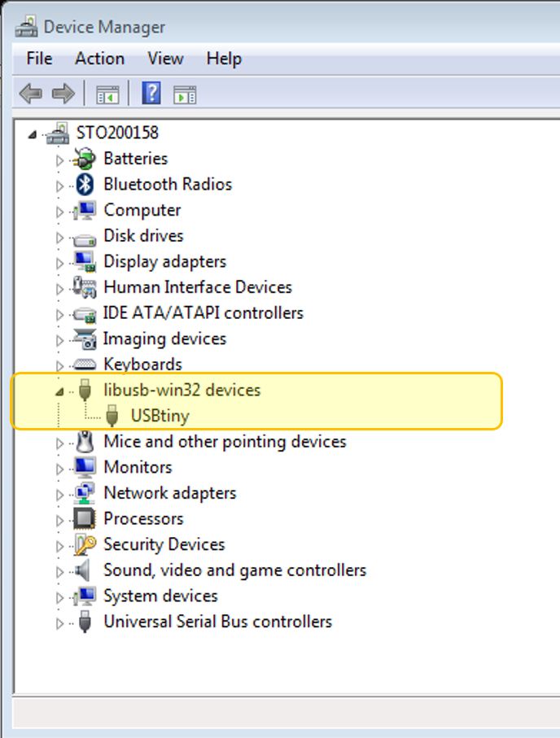Screen dimensions: 560x738
Task: Click the Forward arrow toolbar icon
Action: (63, 94)
